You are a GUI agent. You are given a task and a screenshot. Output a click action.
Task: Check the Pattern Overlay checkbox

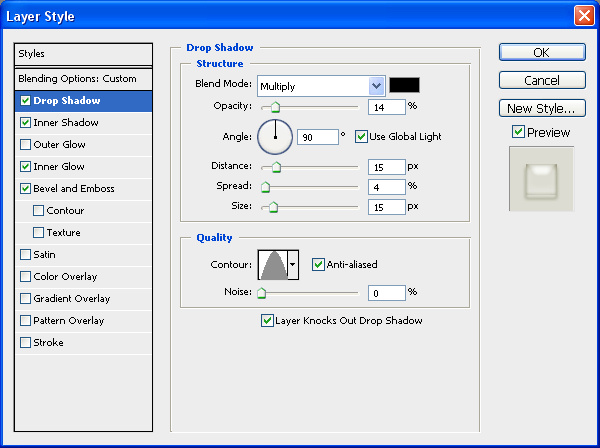[25, 321]
